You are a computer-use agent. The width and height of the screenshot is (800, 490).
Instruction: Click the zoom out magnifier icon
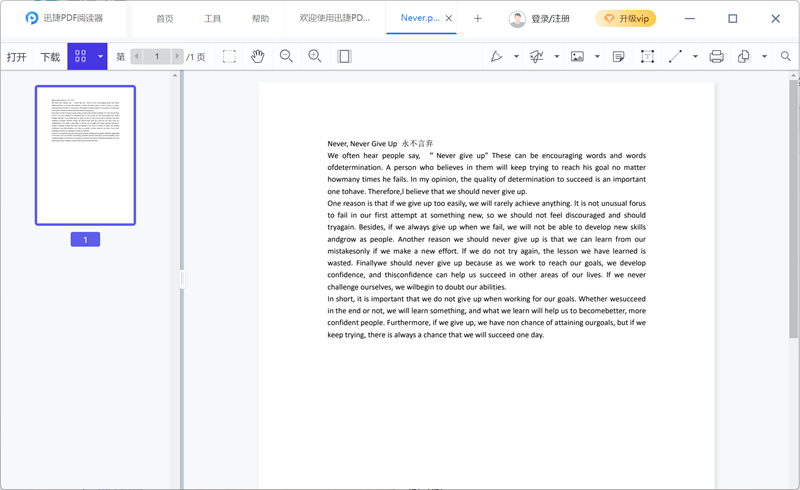[x=286, y=56]
